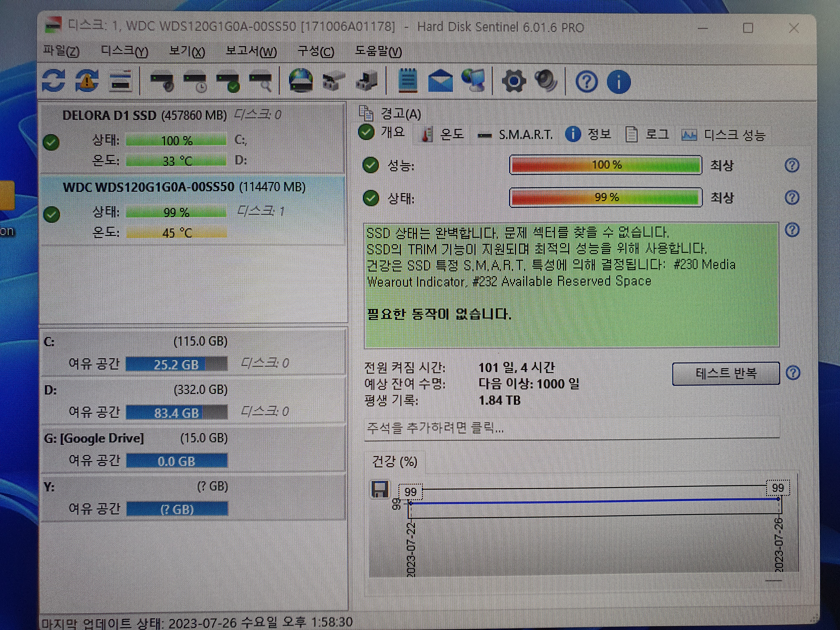Switch to the 디스크 성능 tab
Screen dimensions: 840x630
pyautogui.click(x=723, y=135)
